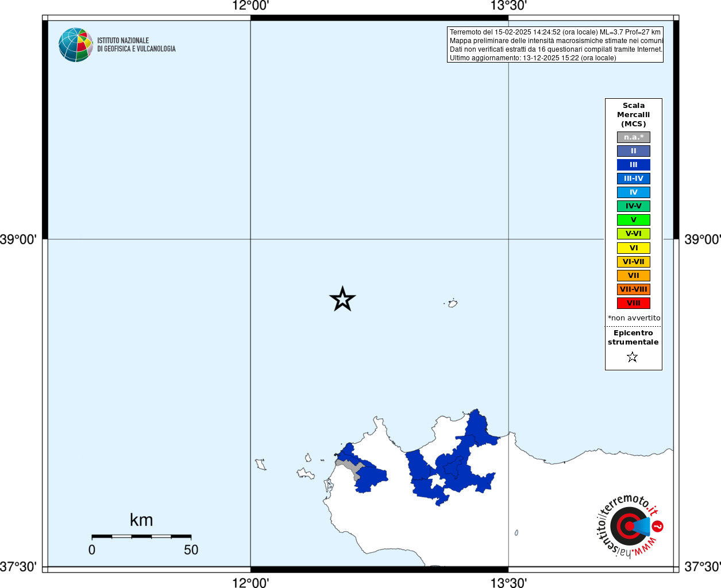Select the green V legend swatch
The image size is (721, 588).
[634, 220]
